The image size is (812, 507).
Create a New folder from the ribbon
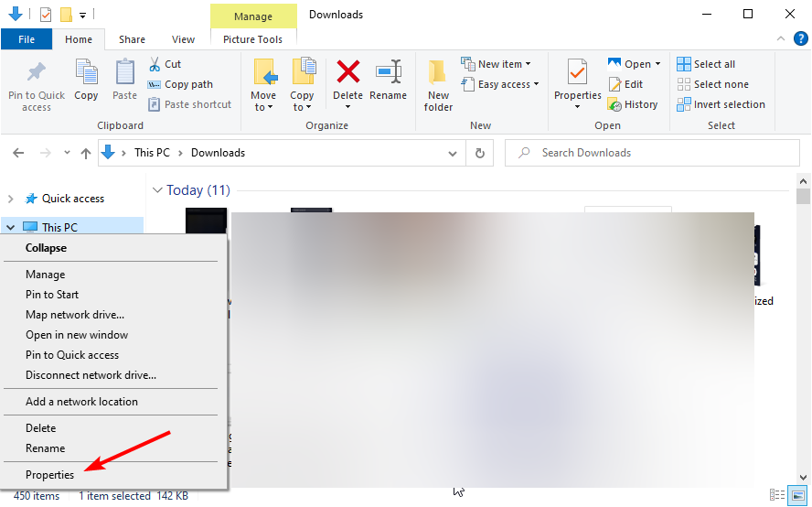pos(438,85)
